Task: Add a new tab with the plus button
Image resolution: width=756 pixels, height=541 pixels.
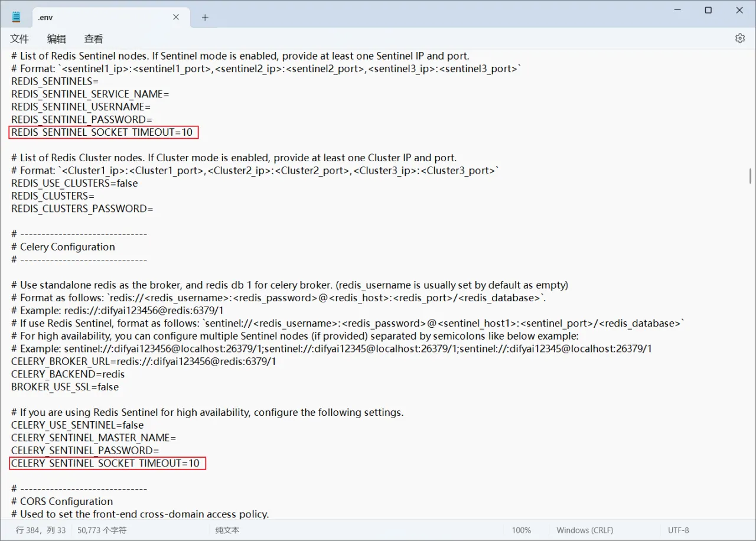Action: [x=205, y=18]
